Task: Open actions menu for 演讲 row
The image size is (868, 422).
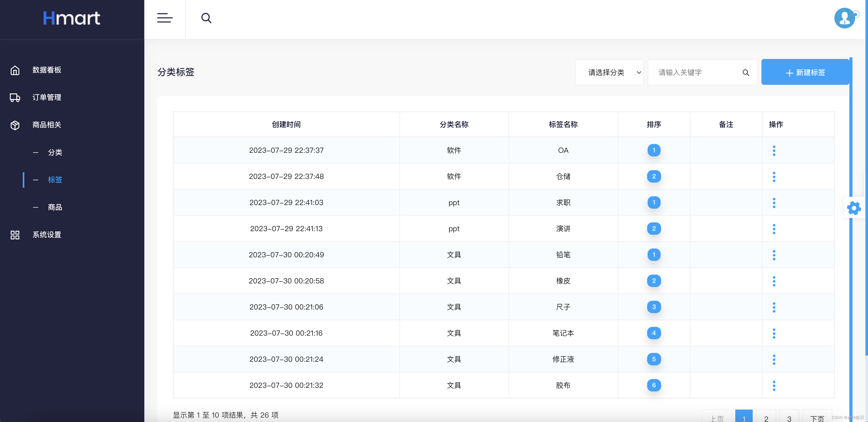Action: (x=774, y=229)
